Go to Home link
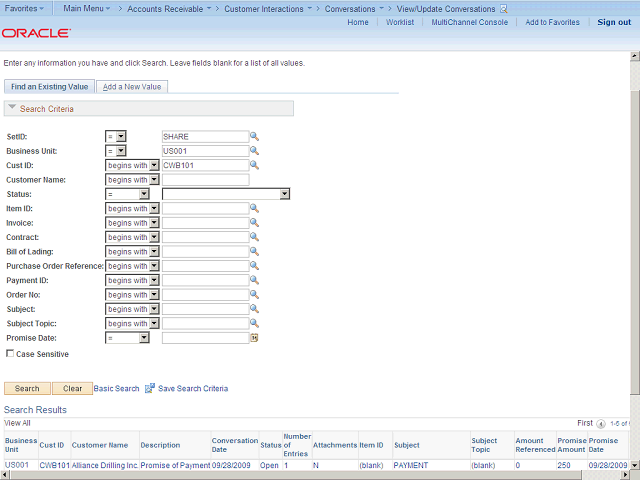Image resolution: width=640 pixels, height=480 pixels. (358, 22)
